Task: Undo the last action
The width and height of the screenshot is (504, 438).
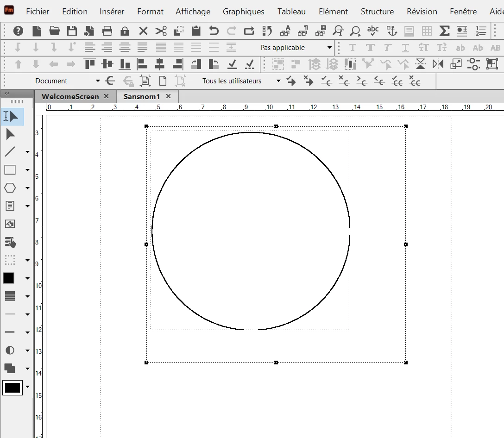Action: click(214, 31)
